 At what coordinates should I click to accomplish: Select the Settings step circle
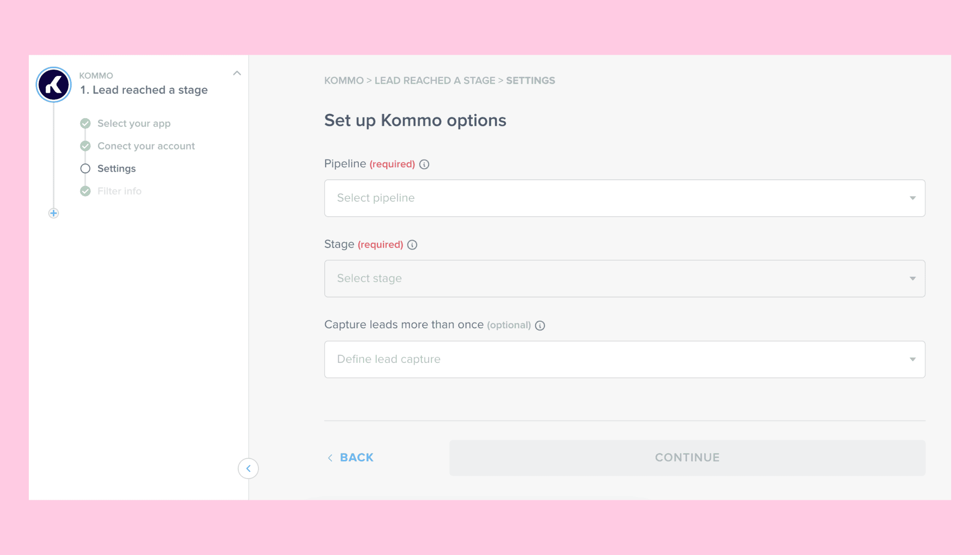pyautogui.click(x=86, y=169)
